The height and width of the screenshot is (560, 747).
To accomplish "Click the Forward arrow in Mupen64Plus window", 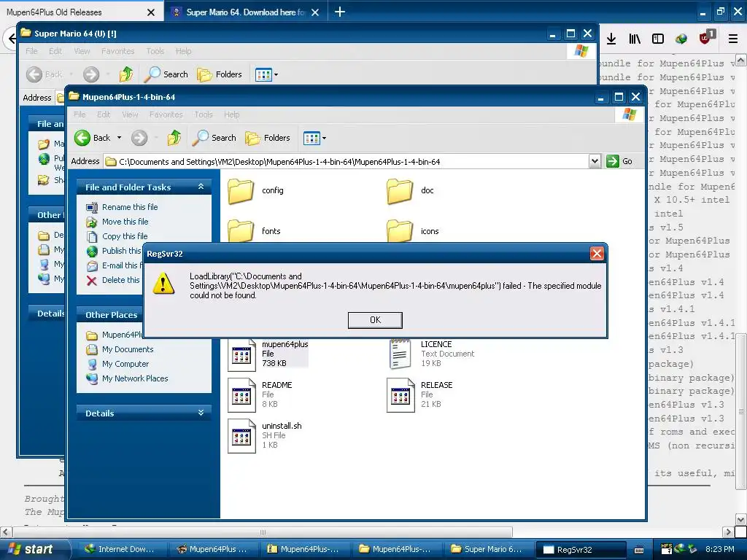I will coord(139,138).
